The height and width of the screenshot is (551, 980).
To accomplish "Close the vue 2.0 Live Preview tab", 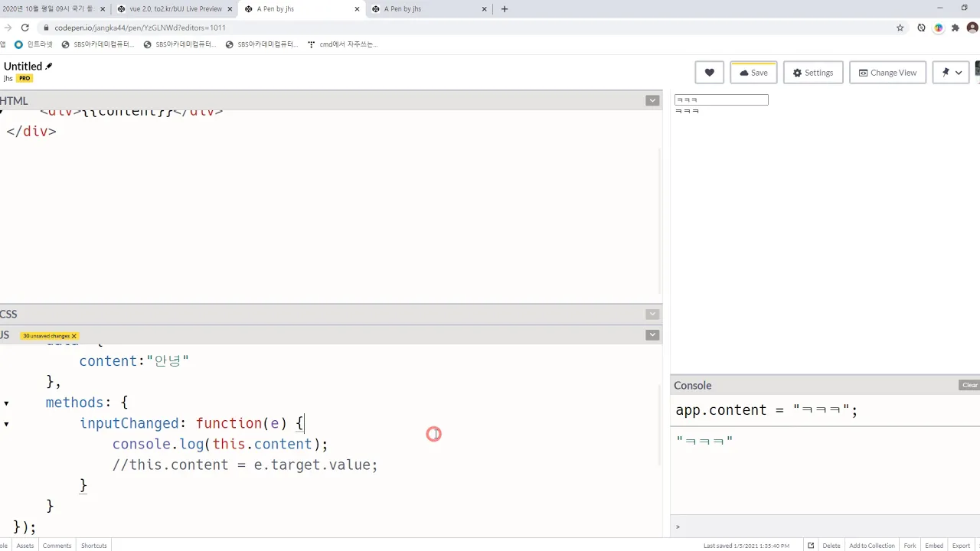I will coord(230,9).
